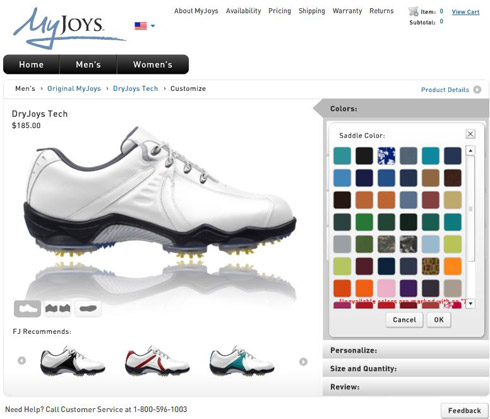This screenshot has width=490, height=419.
Task: Choose recommended shoe with black saddle
Action: [x=73, y=361]
